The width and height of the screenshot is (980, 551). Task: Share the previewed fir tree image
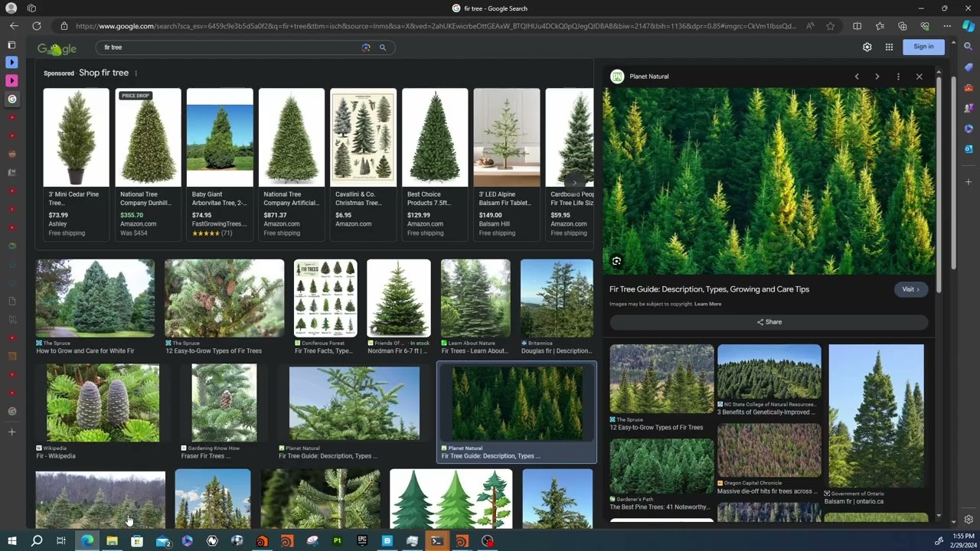769,322
